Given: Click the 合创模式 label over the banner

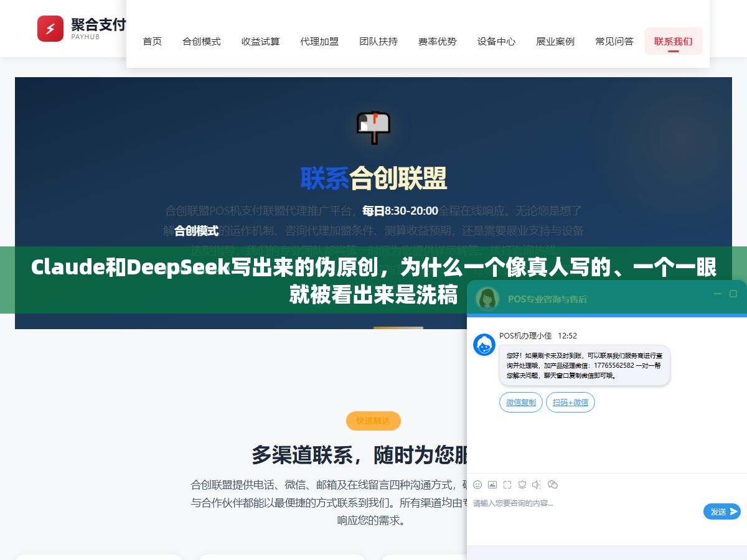Looking at the screenshot, I should click(x=197, y=231).
